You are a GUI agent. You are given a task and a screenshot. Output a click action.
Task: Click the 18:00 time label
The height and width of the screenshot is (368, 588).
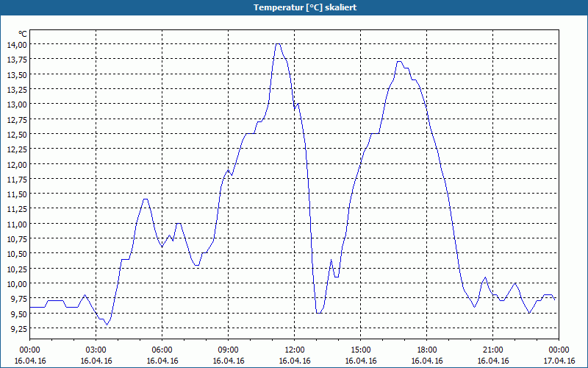pyautogui.click(x=427, y=350)
